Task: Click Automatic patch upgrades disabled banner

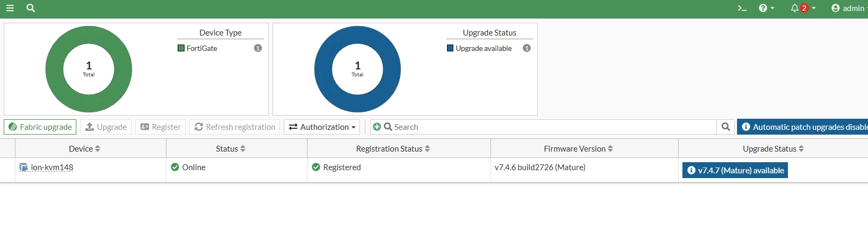Action: pyautogui.click(x=803, y=127)
